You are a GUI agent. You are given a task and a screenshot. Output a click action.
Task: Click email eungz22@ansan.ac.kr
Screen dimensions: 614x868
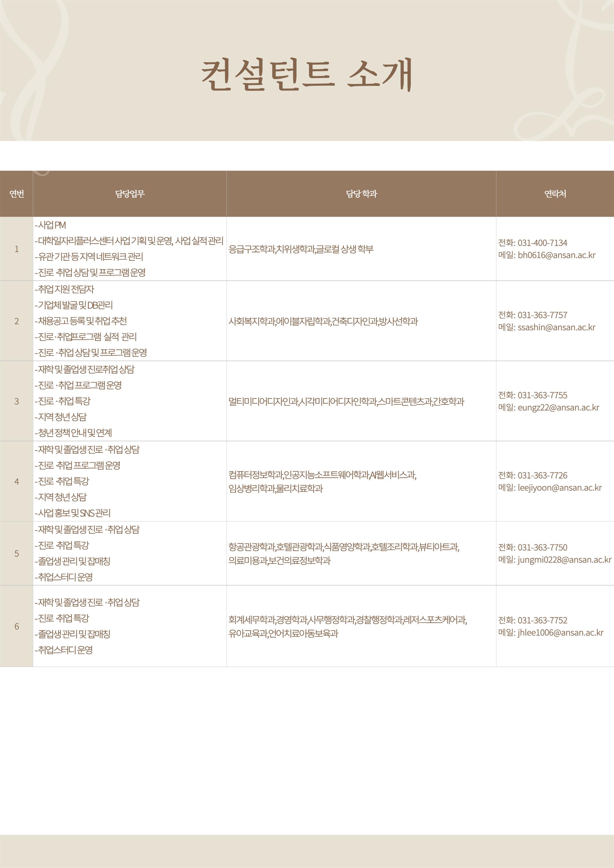558,407
